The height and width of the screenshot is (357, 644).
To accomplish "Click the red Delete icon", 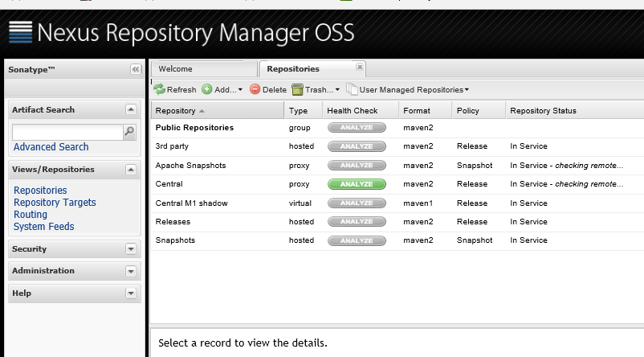I will [x=255, y=90].
